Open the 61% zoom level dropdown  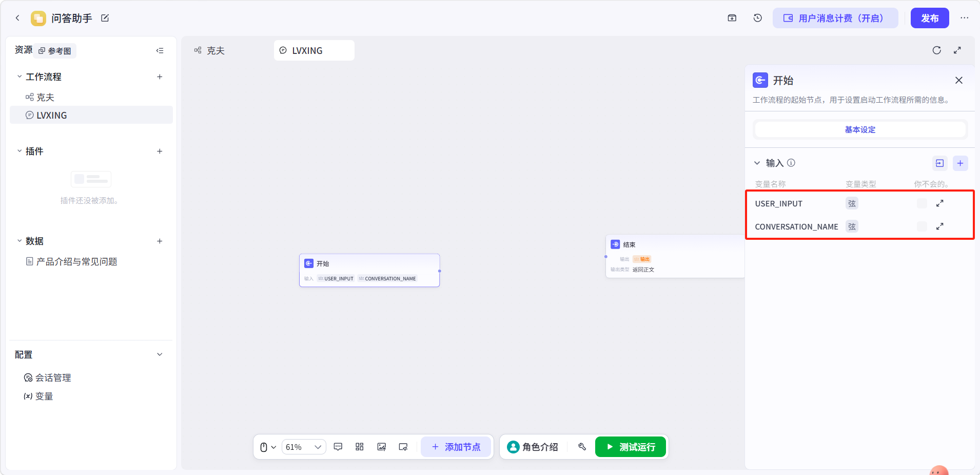pyautogui.click(x=304, y=447)
